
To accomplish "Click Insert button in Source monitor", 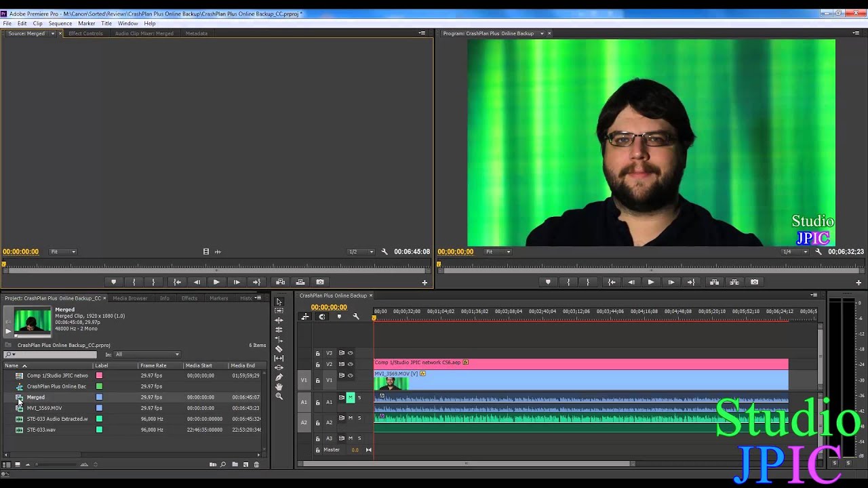I will point(280,282).
